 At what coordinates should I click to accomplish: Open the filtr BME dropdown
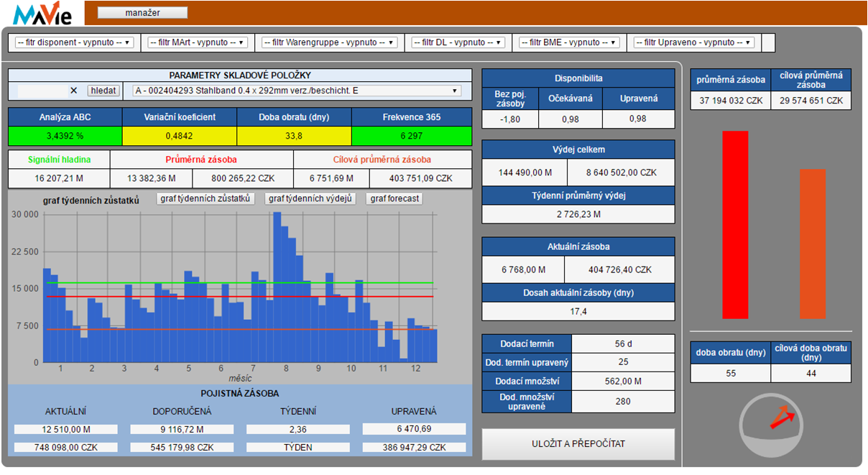[x=570, y=42]
